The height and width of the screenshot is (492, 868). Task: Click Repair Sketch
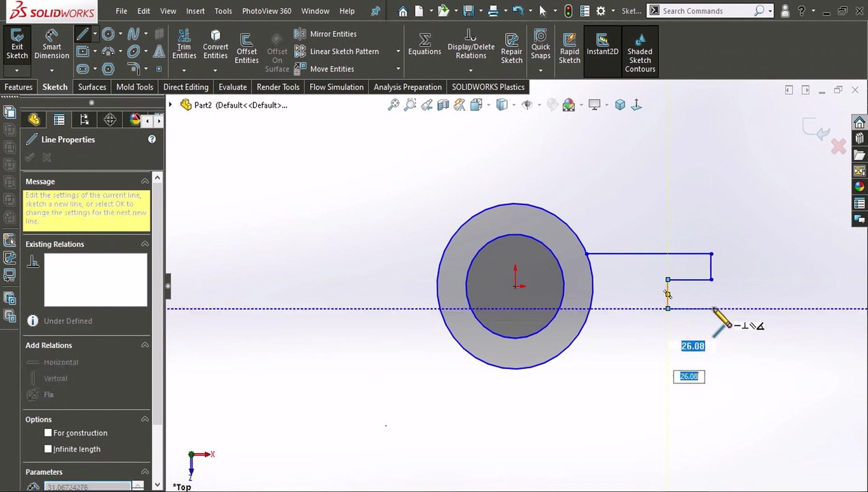(512, 48)
